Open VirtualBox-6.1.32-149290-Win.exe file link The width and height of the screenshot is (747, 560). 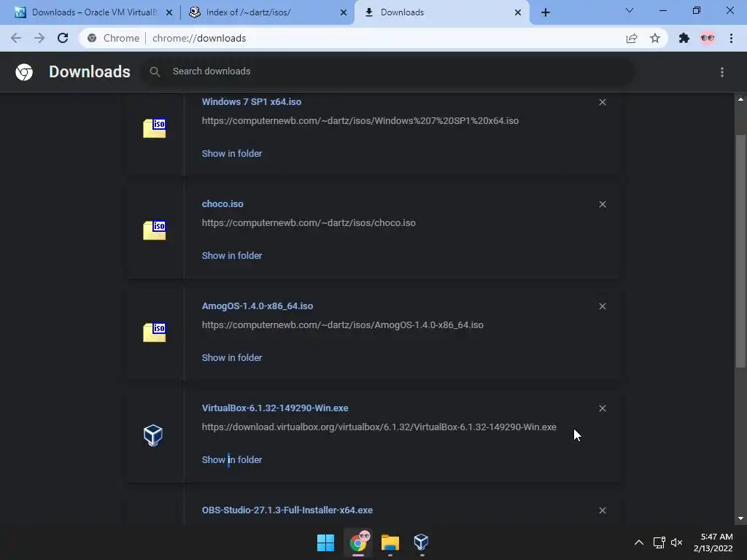coord(275,408)
